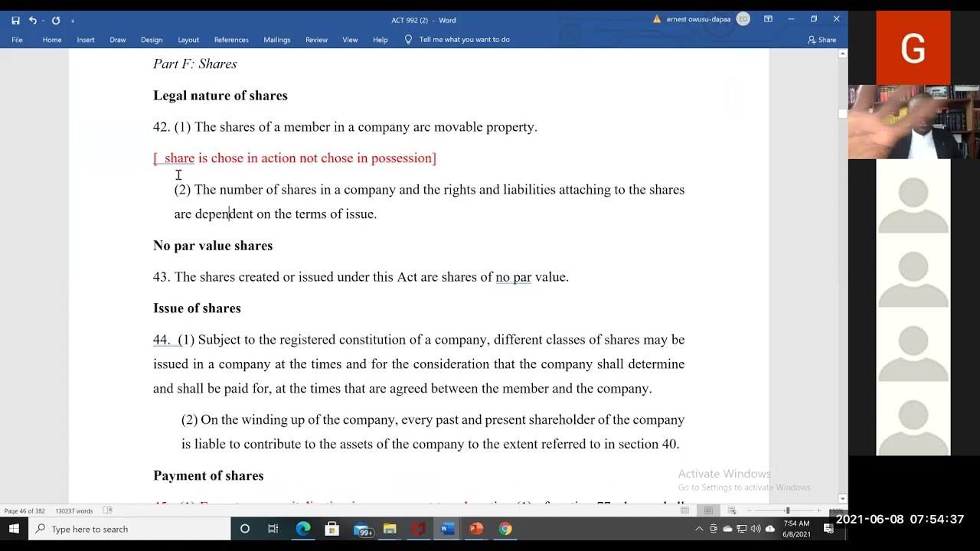
Task: Open Google Chrome from the taskbar
Action: (x=505, y=529)
